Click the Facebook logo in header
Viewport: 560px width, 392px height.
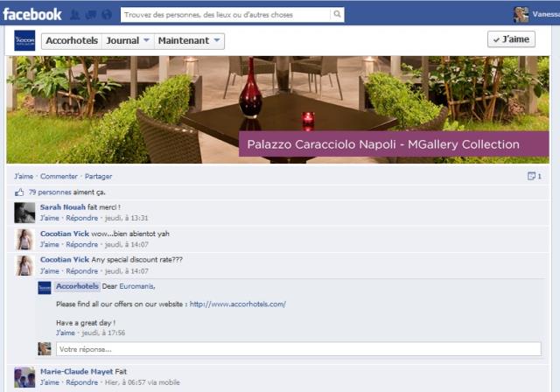[32, 14]
